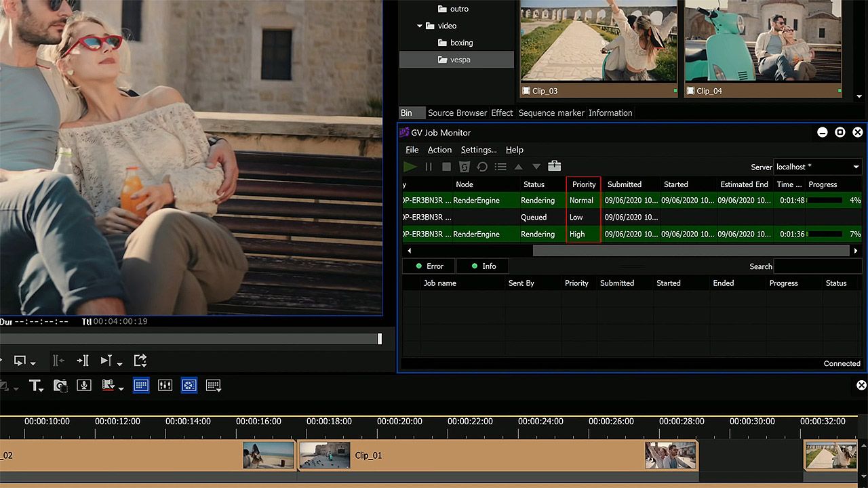Screen dimensions: 868x488
Task: Click the green Start job arrow
Action: click(x=410, y=167)
